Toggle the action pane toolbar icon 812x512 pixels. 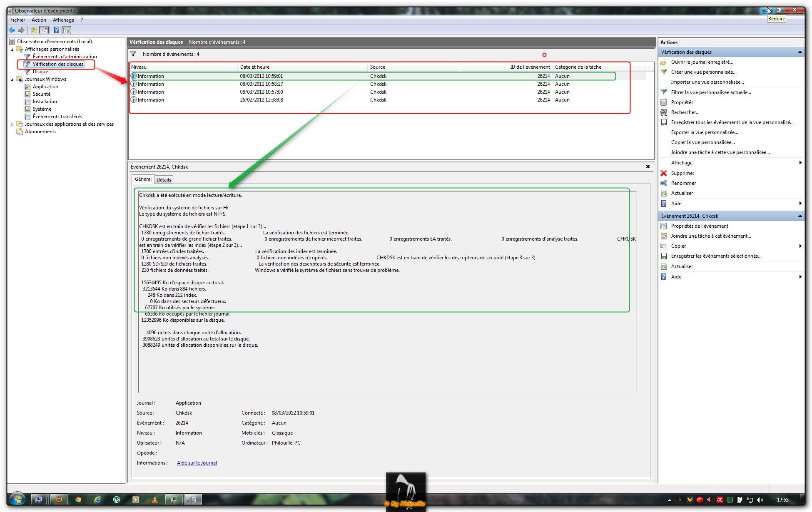(66, 30)
